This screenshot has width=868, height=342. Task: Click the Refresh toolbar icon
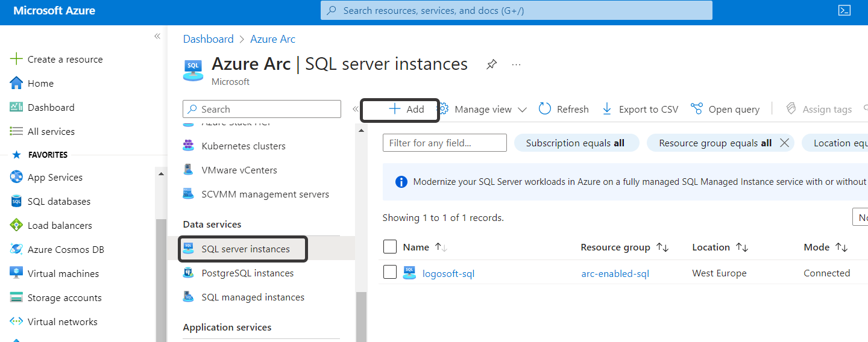point(545,109)
